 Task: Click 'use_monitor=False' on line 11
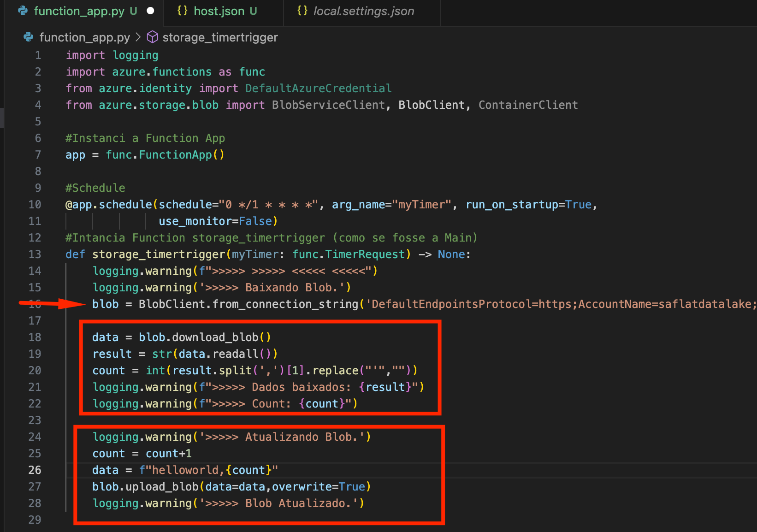(x=215, y=221)
